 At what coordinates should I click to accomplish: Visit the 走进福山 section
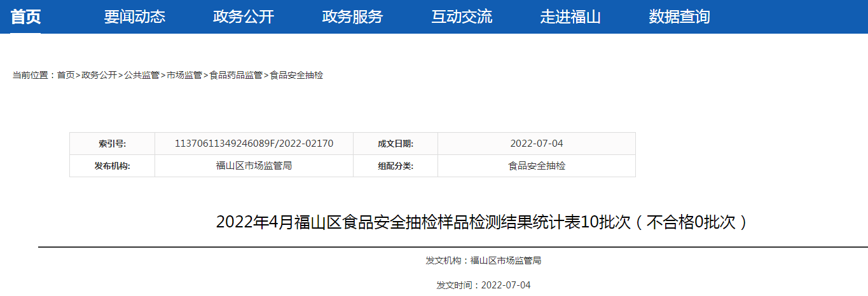point(570,17)
